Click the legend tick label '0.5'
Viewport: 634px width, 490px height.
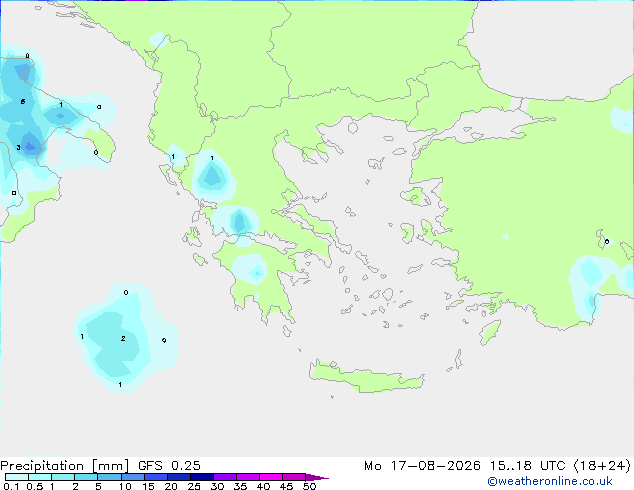pos(35,486)
